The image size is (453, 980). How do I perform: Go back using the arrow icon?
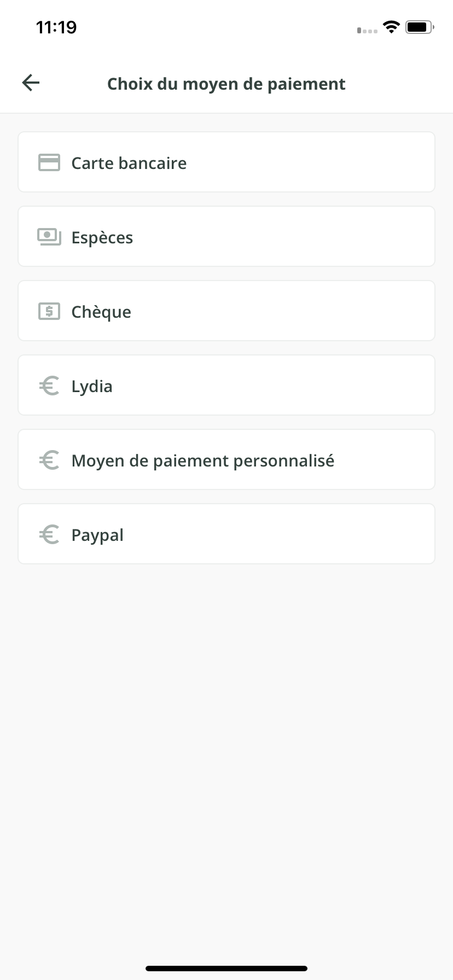(x=31, y=83)
